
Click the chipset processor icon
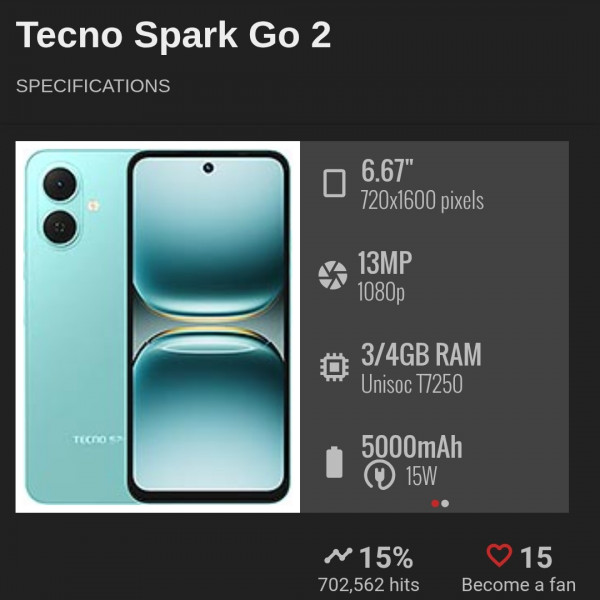333,367
